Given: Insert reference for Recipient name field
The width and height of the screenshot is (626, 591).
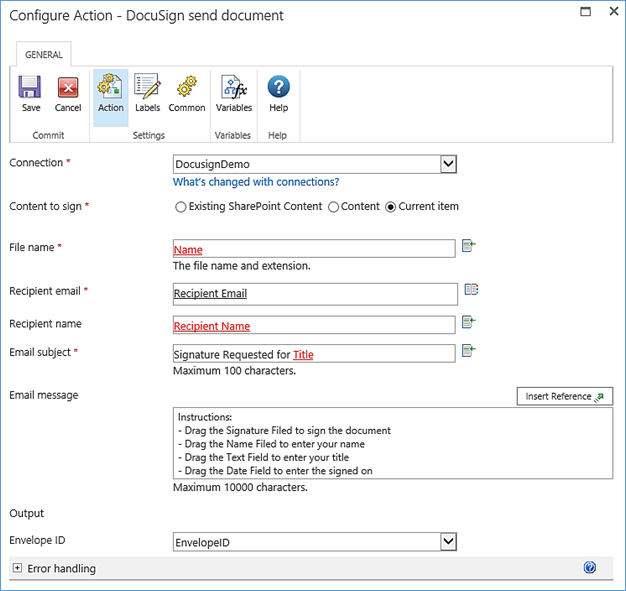Looking at the screenshot, I should (x=469, y=322).
